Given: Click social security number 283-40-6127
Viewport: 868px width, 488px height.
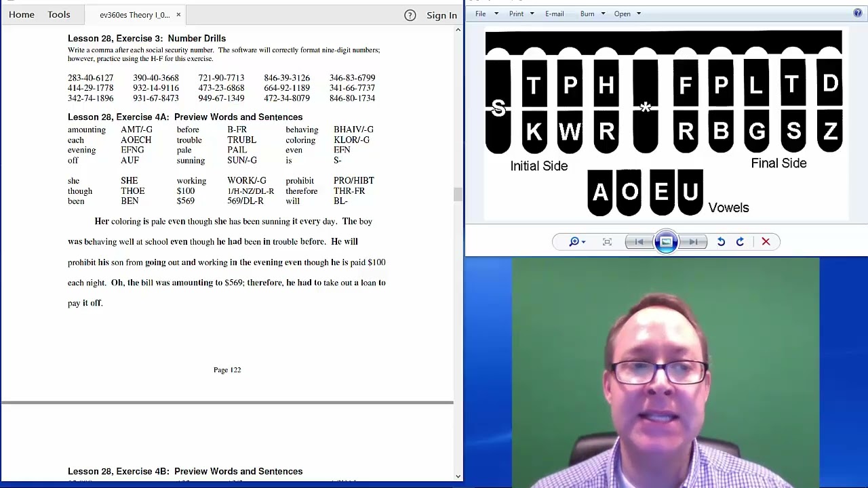Looking at the screenshot, I should [90, 78].
